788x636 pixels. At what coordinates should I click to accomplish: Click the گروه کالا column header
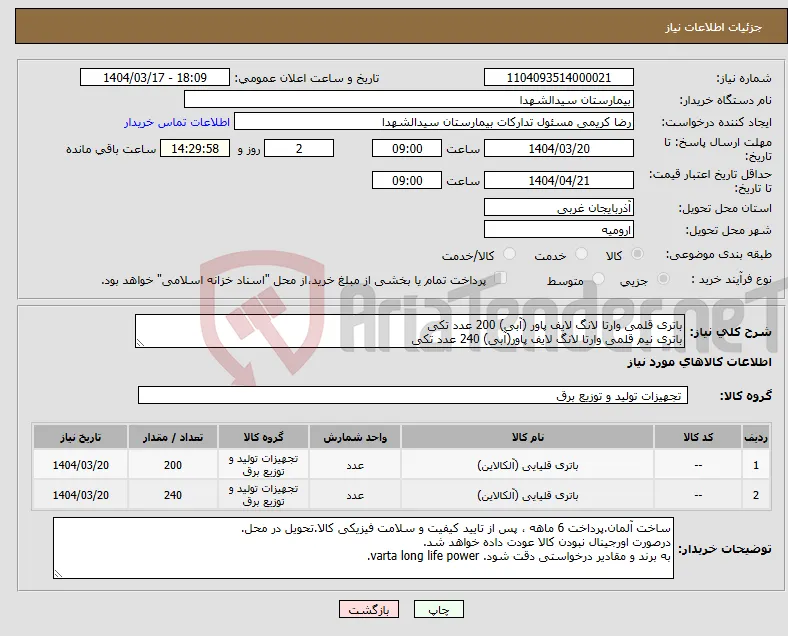263,437
